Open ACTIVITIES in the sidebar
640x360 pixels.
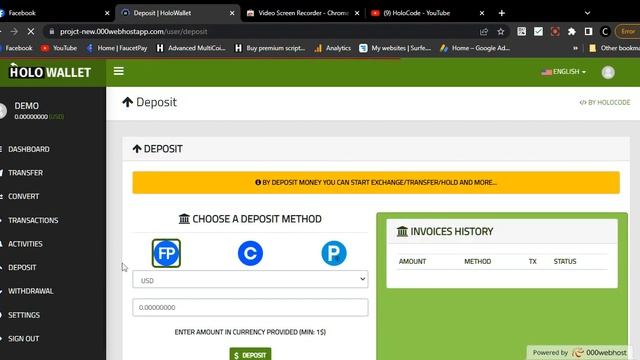click(x=25, y=244)
